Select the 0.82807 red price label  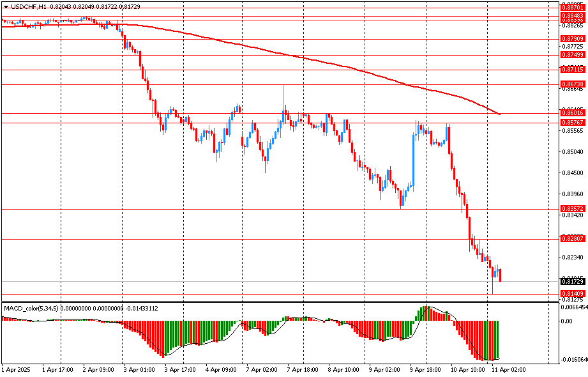point(572,238)
